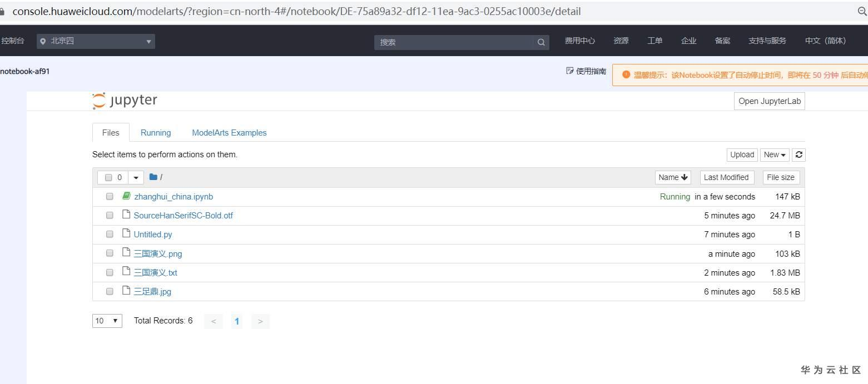Check the box for zhanghui_china.ipynb
868x384 pixels.
click(110, 196)
